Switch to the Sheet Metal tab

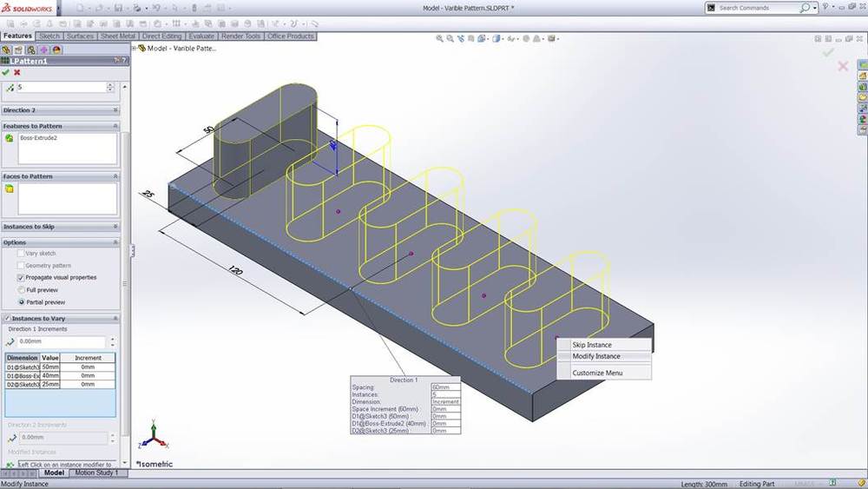click(118, 36)
